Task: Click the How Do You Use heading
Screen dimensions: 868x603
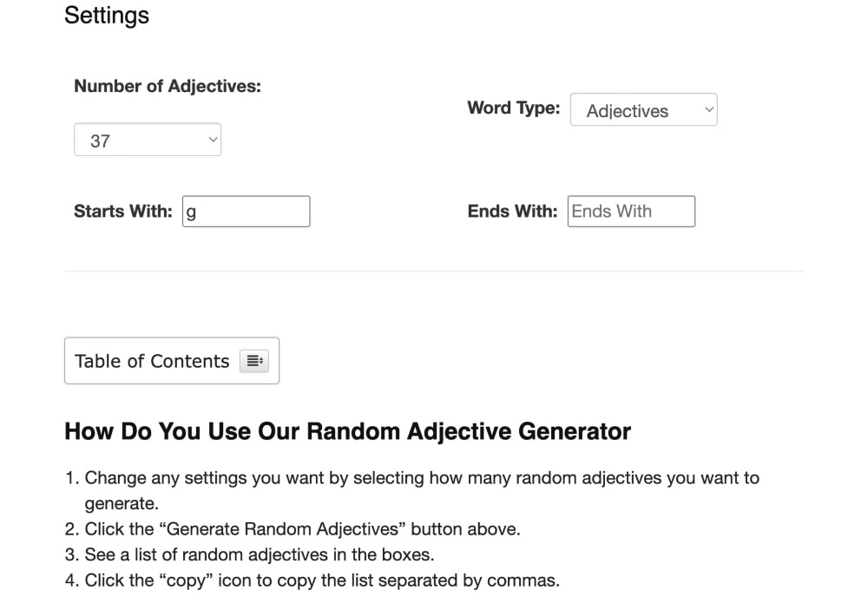Action: tap(347, 431)
